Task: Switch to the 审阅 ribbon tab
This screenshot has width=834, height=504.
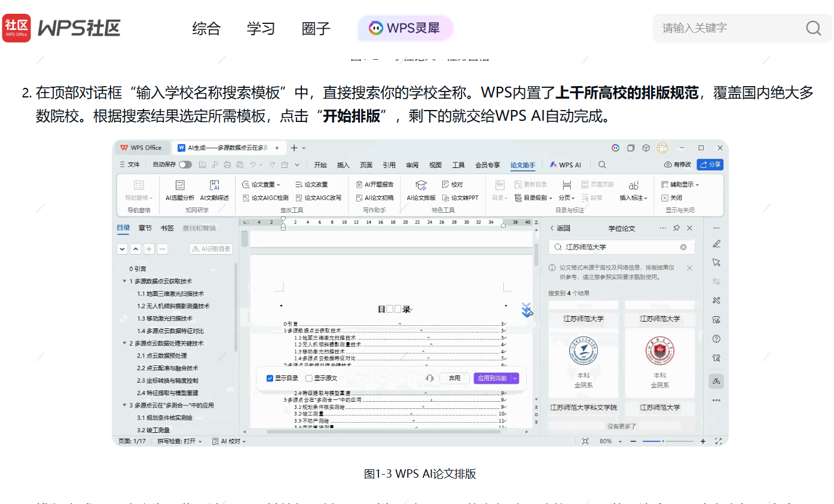Action: coord(412,165)
